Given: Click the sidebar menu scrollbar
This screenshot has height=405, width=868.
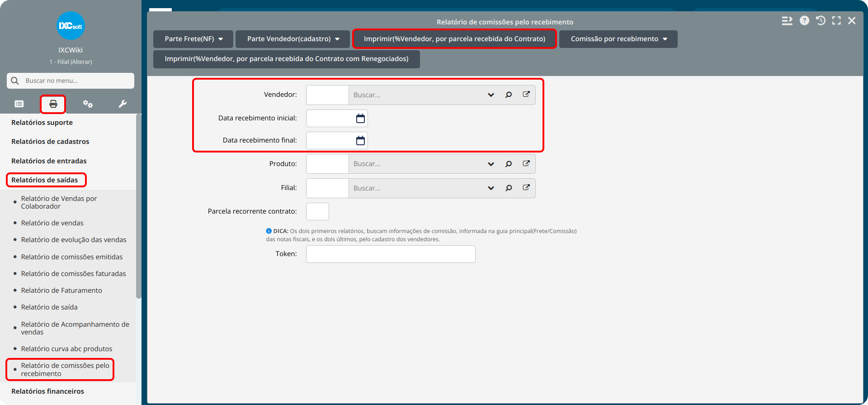Looking at the screenshot, I should [x=138, y=206].
